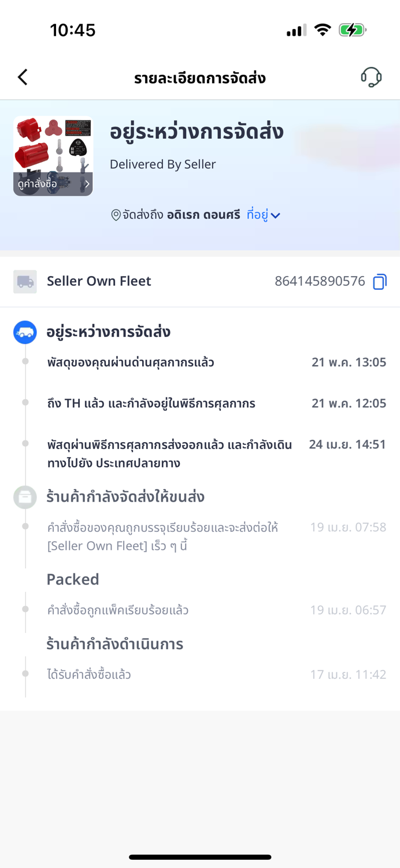
Task: Tap the location pin icon
Action: click(x=116, y=215)
